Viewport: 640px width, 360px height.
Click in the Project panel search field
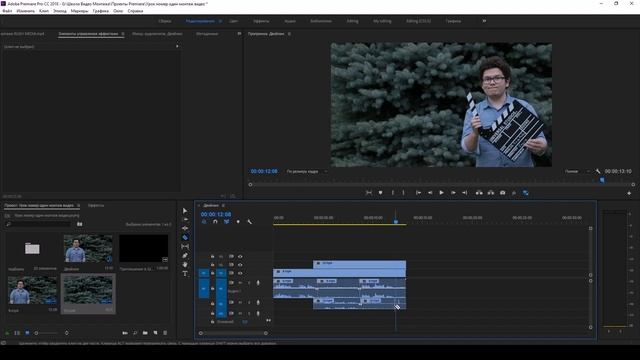[39, 224]
